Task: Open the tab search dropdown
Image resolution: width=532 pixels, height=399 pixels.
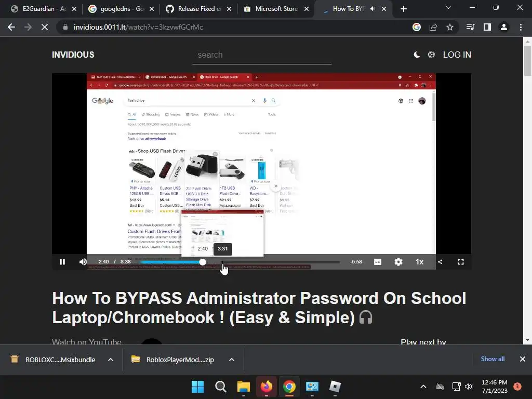Action: 448,7
